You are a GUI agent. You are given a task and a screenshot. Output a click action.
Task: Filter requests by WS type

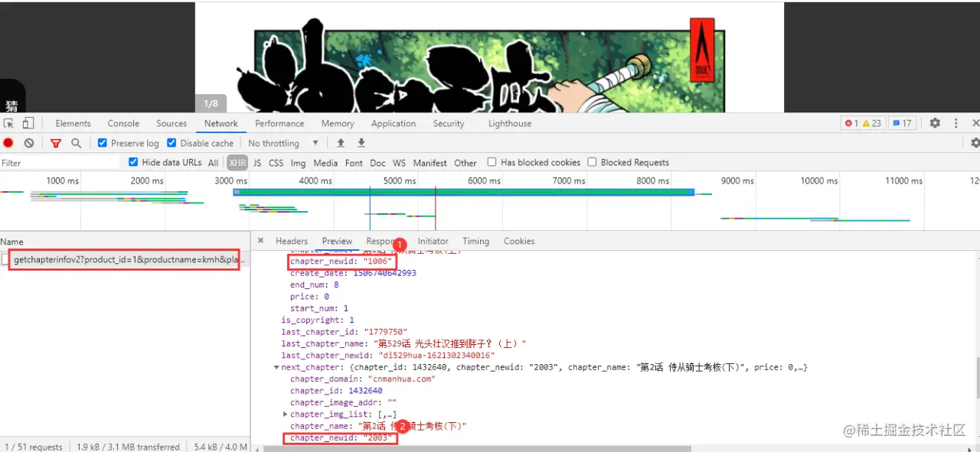(399, 163)
